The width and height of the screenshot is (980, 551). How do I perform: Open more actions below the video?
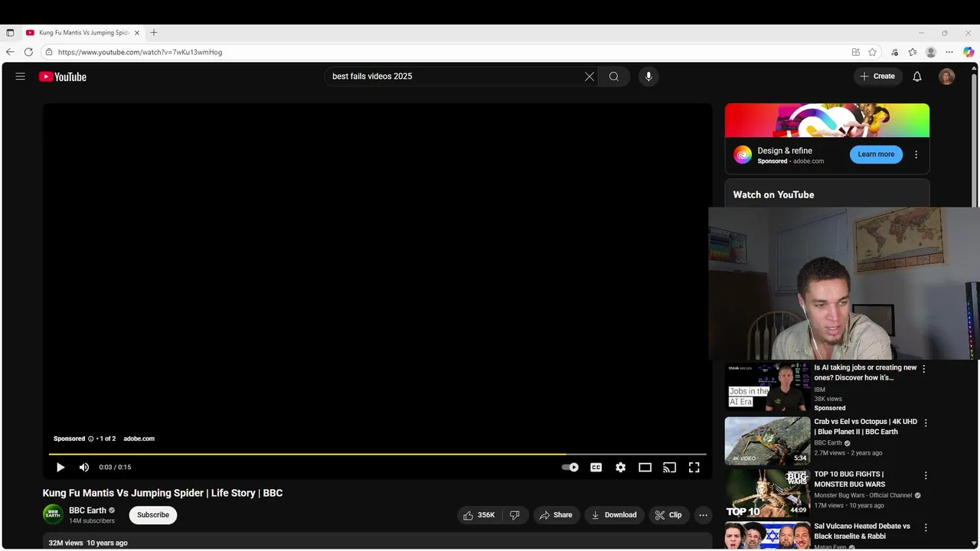703,515
